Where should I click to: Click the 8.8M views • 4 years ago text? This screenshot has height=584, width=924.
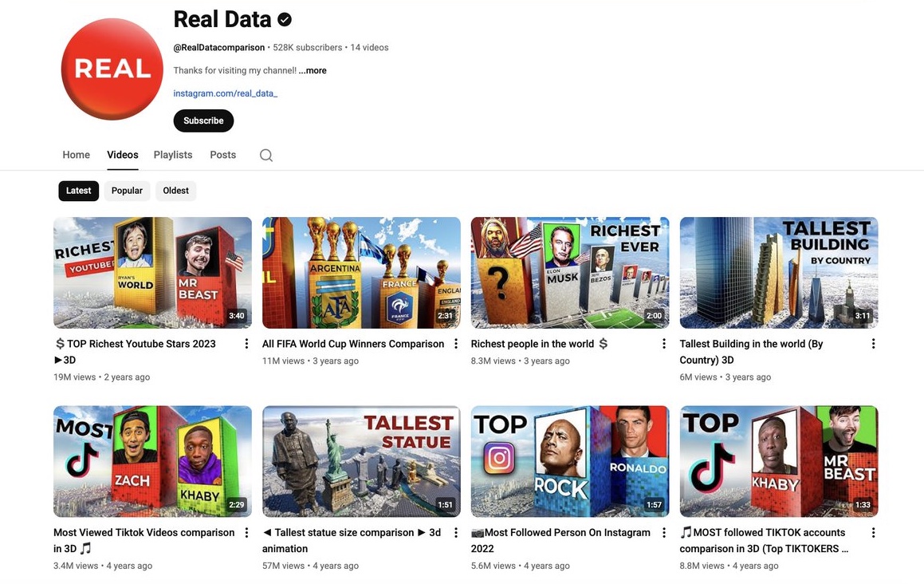729,566
